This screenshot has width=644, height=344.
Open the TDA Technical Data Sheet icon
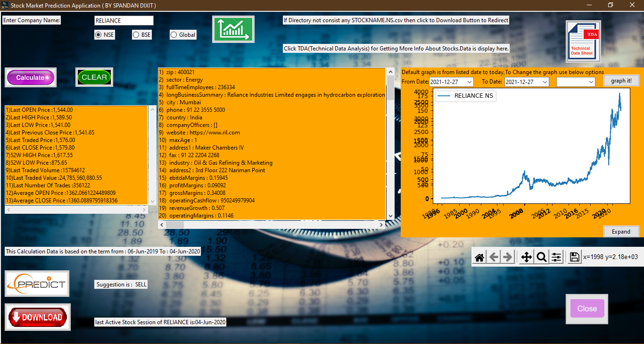pyautogui.click(x=583, y=42)
